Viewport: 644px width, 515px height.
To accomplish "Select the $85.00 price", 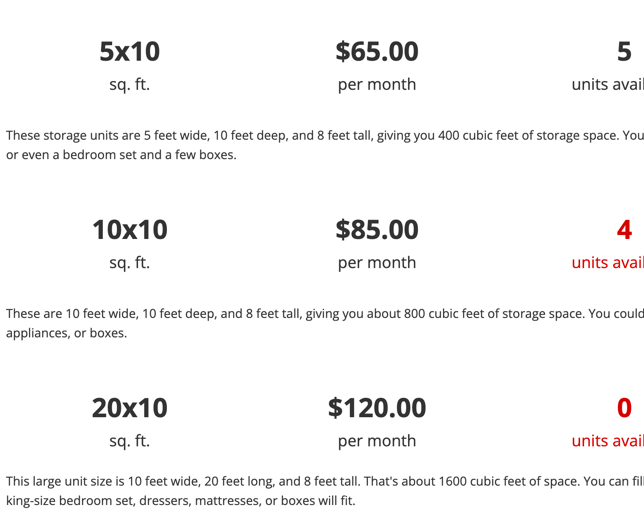I will tap(377, 230).
